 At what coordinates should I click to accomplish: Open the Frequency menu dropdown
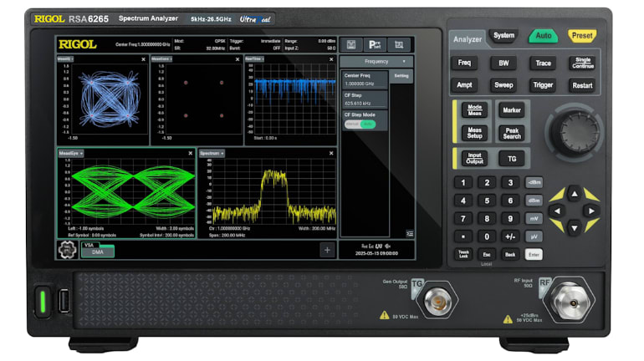(x=376, y=62)
